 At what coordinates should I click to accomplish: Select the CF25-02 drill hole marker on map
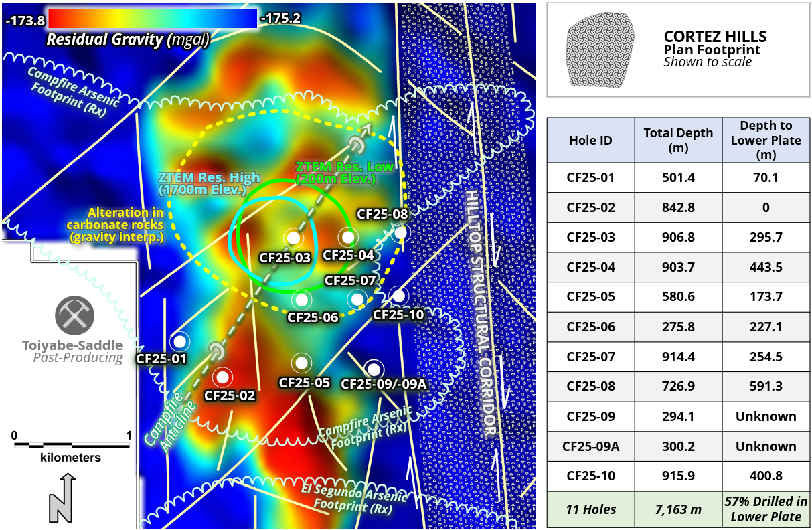222,376
